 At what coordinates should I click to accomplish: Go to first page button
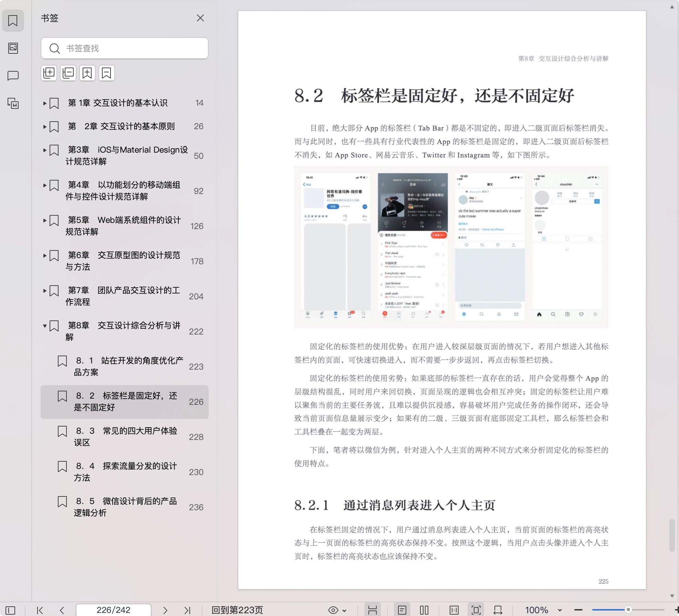(40, 610)
